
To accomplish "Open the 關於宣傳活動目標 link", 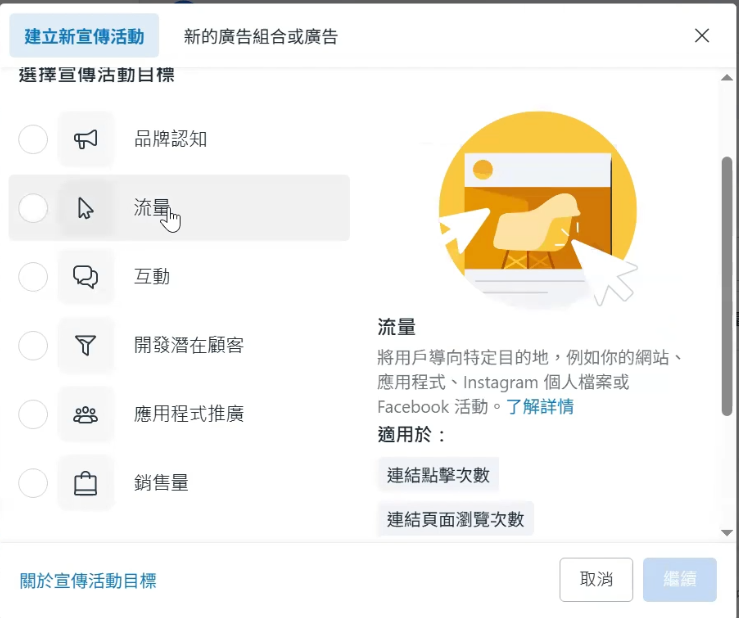I will [88, 581].
